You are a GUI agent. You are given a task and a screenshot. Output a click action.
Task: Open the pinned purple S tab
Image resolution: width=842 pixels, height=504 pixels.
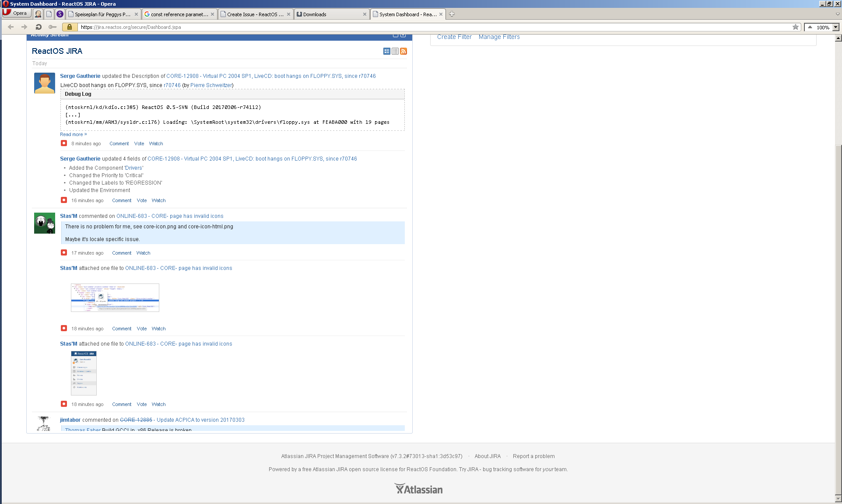click(x=60, y=14)
